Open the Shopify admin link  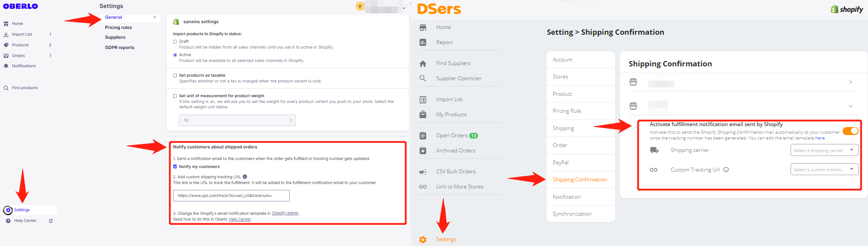click(x=285, y=213)
